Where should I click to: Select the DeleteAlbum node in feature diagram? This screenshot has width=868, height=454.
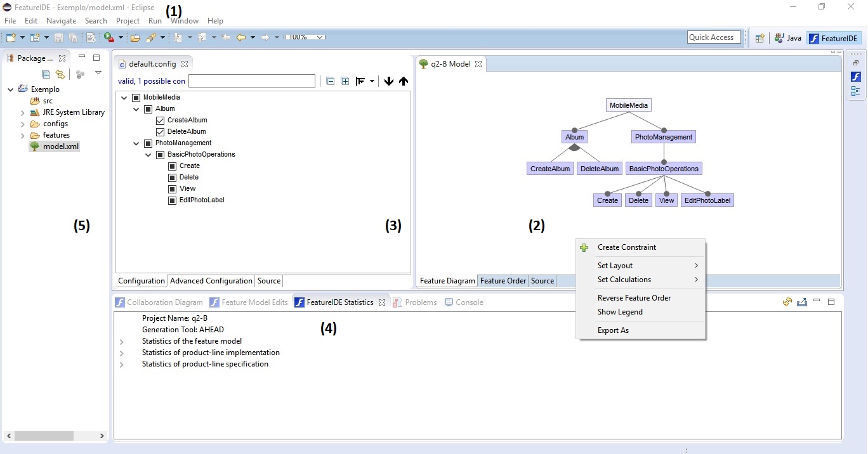pos(599,169)
